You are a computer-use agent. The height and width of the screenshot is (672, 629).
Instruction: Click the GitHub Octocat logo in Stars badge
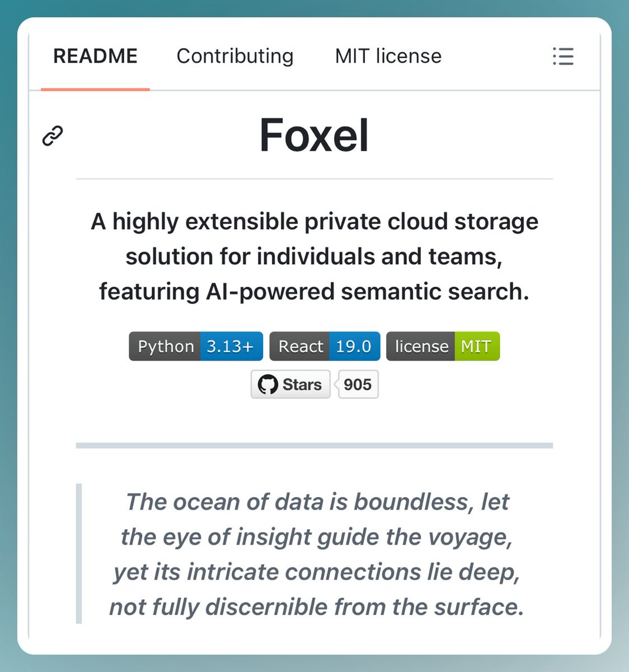coord(267,385)
